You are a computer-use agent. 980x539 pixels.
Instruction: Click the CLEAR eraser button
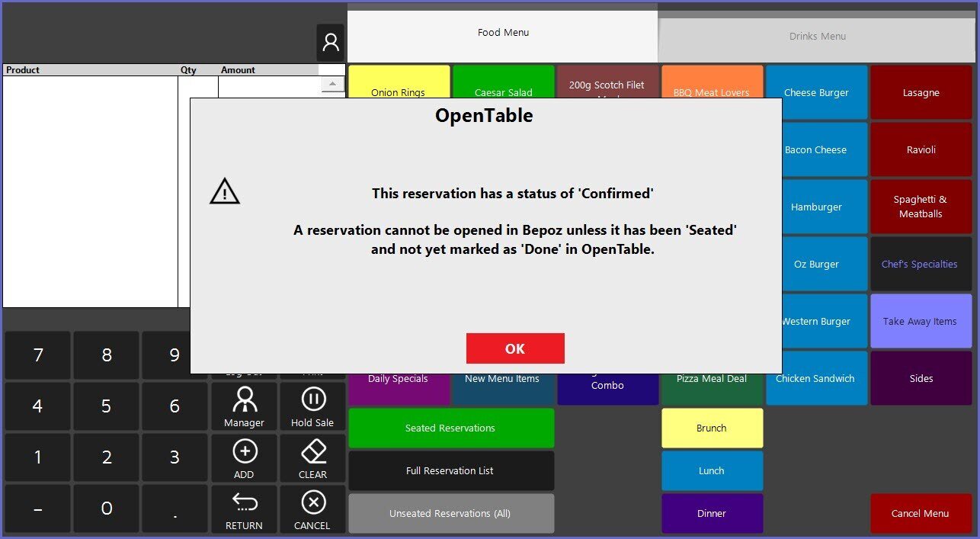click(x=312, y=458)
